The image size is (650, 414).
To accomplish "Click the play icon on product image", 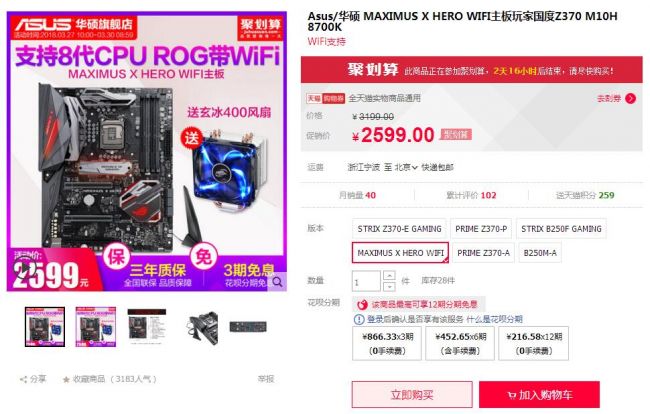I will click(x=23, y=269).
